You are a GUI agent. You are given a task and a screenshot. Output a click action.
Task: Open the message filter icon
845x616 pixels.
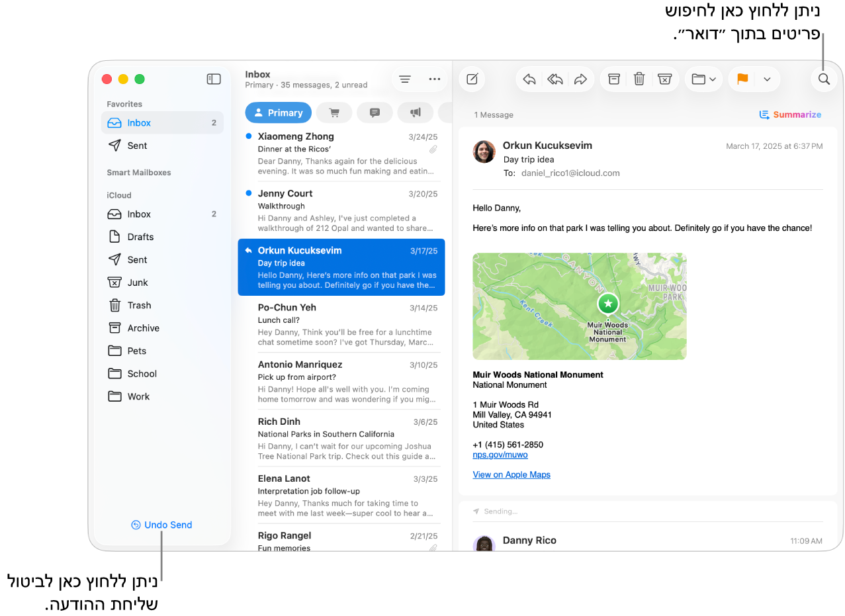(405, 79)
